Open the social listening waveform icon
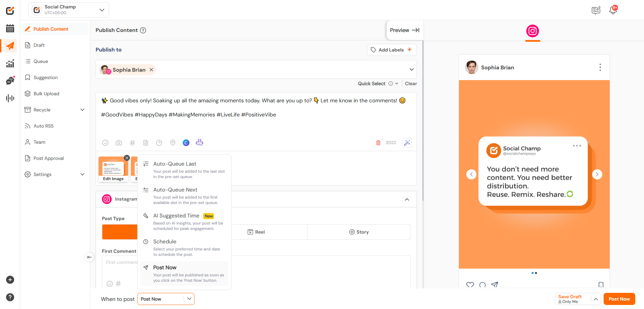The image size is (644, 309). point(10,98)
